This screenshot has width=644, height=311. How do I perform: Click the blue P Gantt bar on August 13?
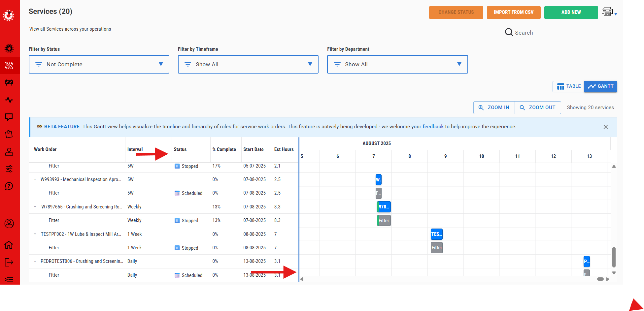click(587, 262)
